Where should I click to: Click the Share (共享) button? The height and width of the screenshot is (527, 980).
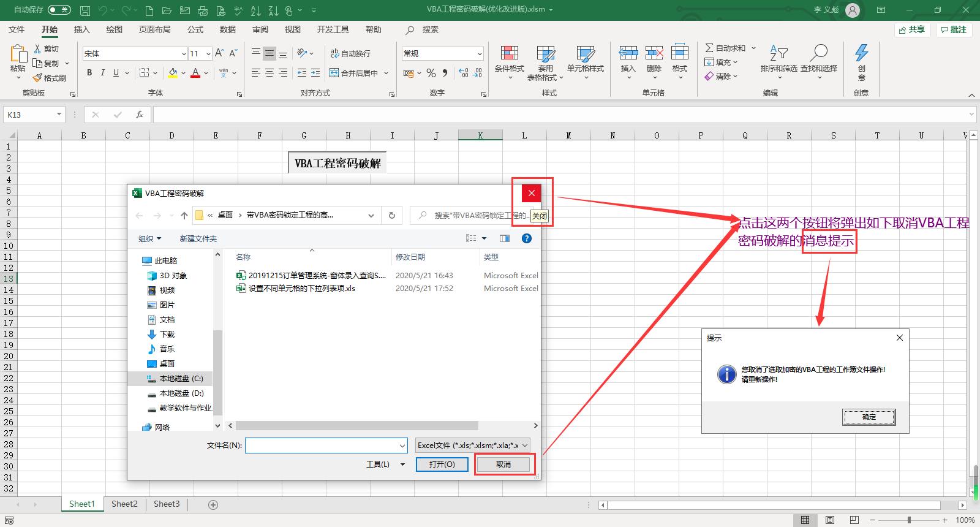pyautogui.click(x=912, y=29)
